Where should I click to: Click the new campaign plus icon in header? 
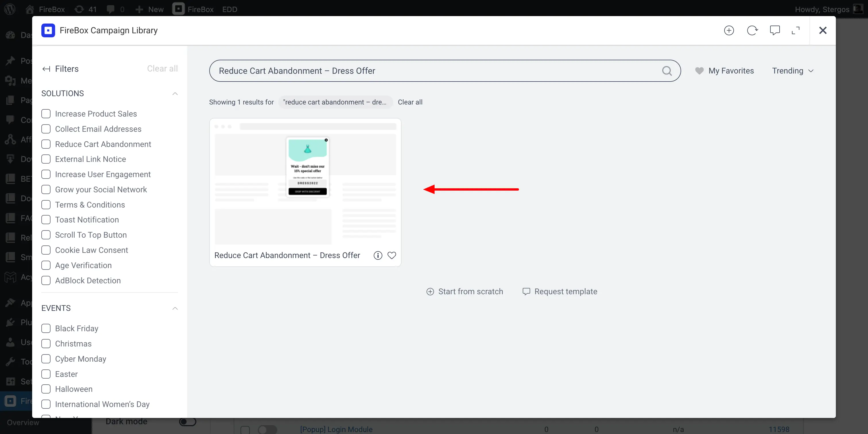[729, 30]
